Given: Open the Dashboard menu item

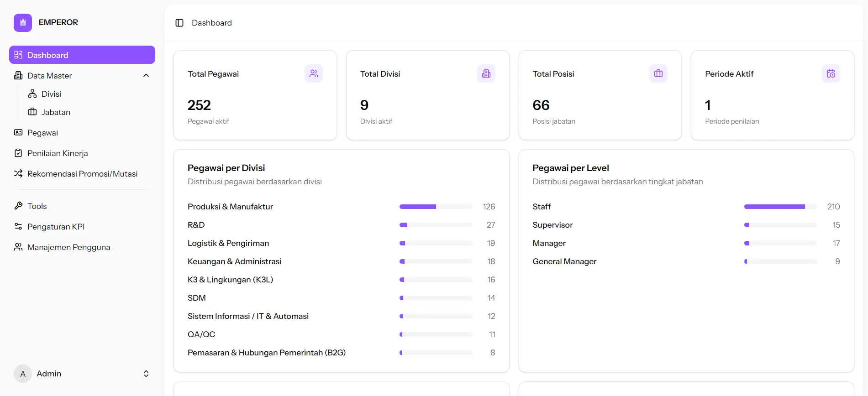Looking at the screenshot, I should [82, 55].
